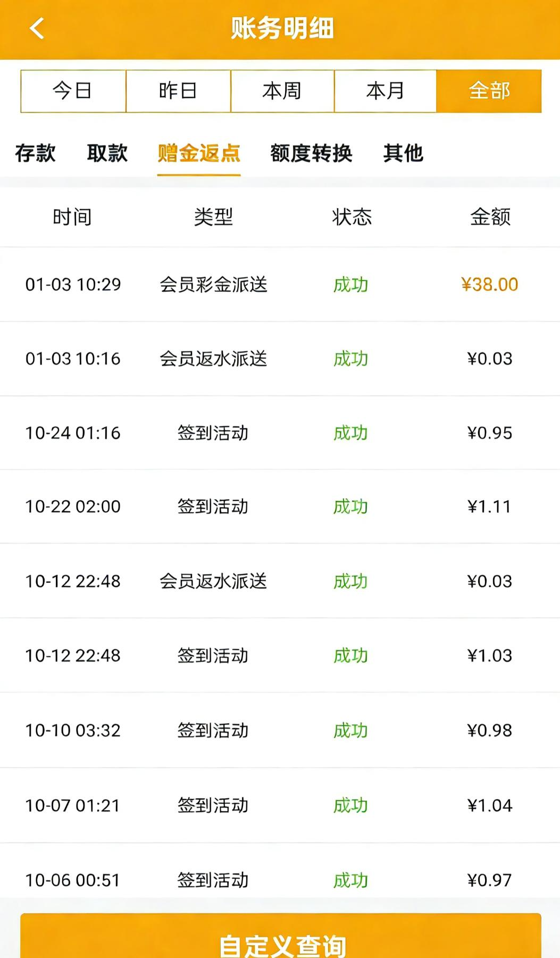560x958 pixels.
Task: Tap the back arrow icon
Action: click(37, 28)
